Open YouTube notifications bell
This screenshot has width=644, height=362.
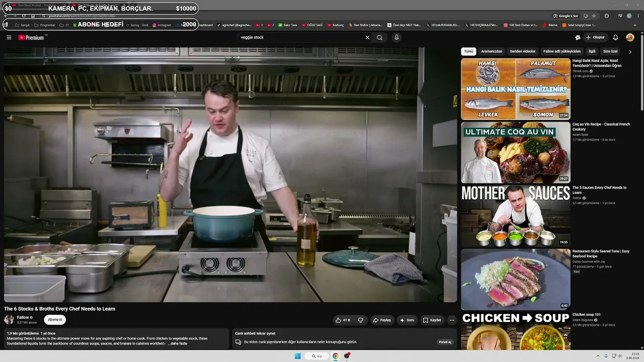[x=615, y=38]
